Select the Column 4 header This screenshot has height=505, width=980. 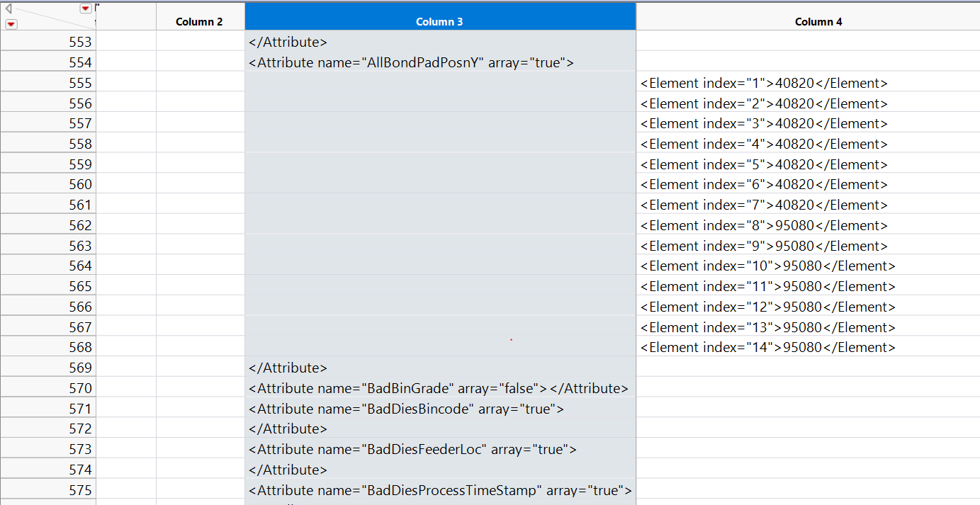818,21
